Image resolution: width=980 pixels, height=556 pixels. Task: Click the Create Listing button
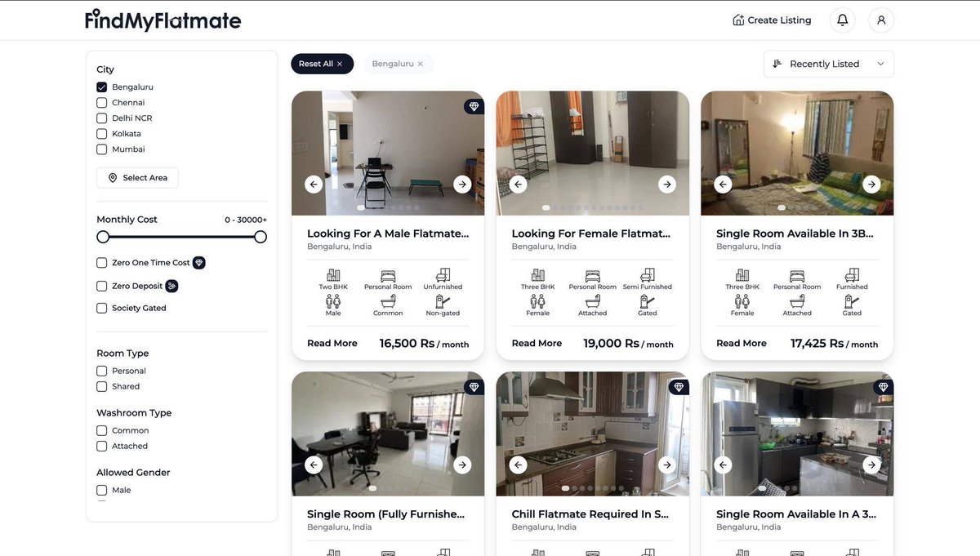point(772,20)
